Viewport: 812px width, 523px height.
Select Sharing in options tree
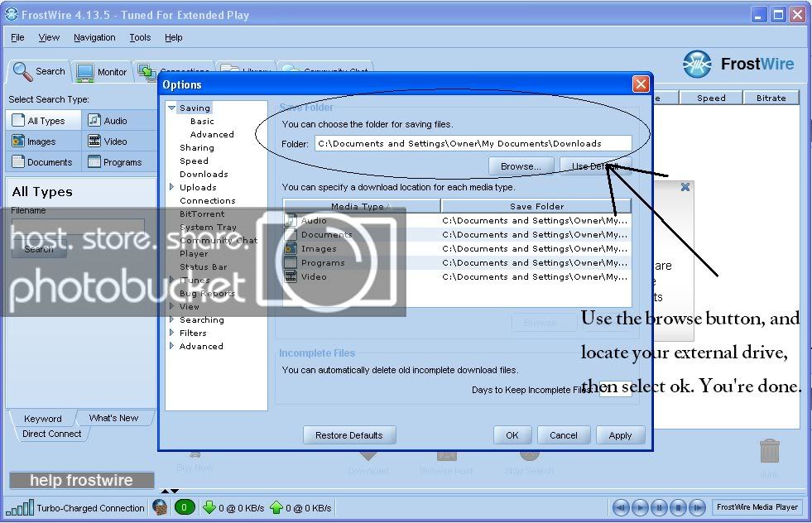pos(197,147)
